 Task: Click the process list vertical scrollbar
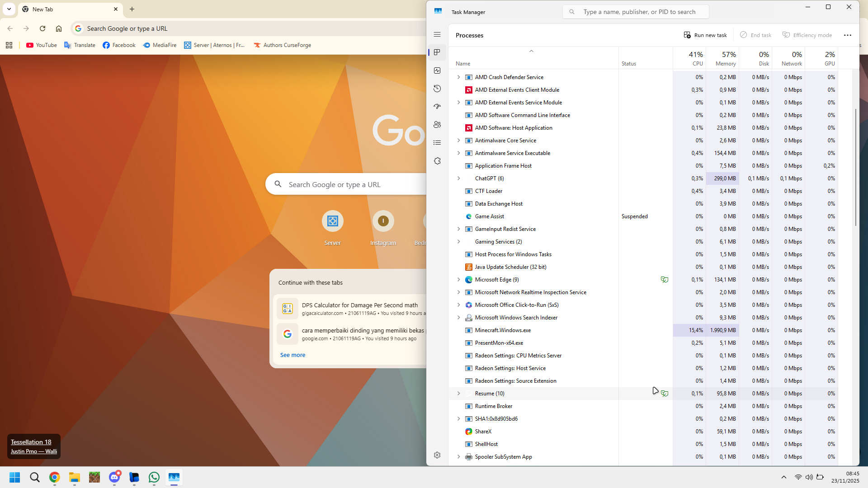coord(855,167)
